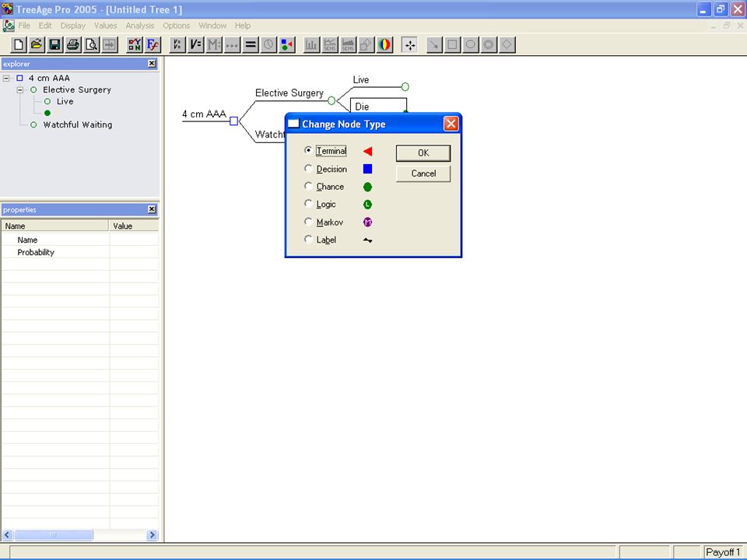
Task: Click the variables list V= icon with lines
Action: [177, 45]
